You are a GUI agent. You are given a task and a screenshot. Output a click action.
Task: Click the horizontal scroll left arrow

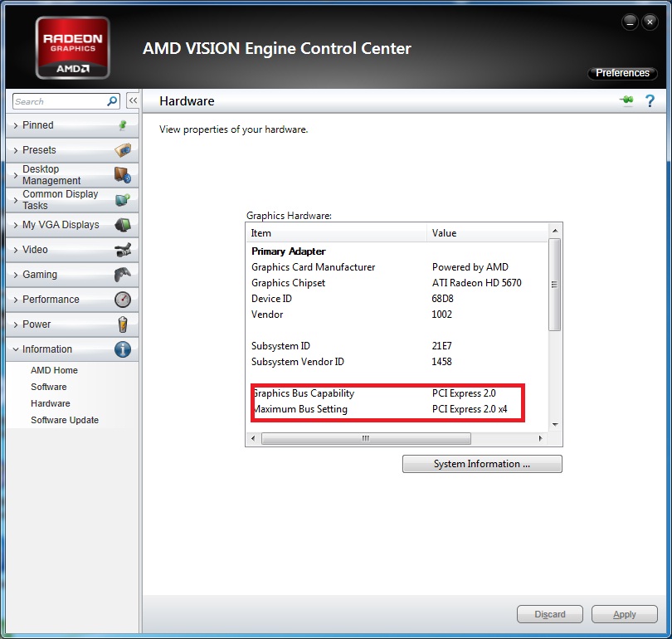(253, 438)
